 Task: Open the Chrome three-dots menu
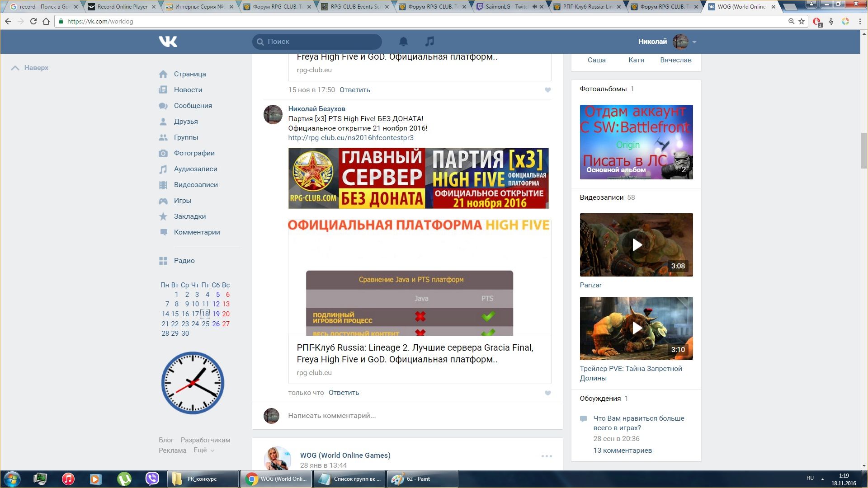pyautogui.click(x=860, y=21)
